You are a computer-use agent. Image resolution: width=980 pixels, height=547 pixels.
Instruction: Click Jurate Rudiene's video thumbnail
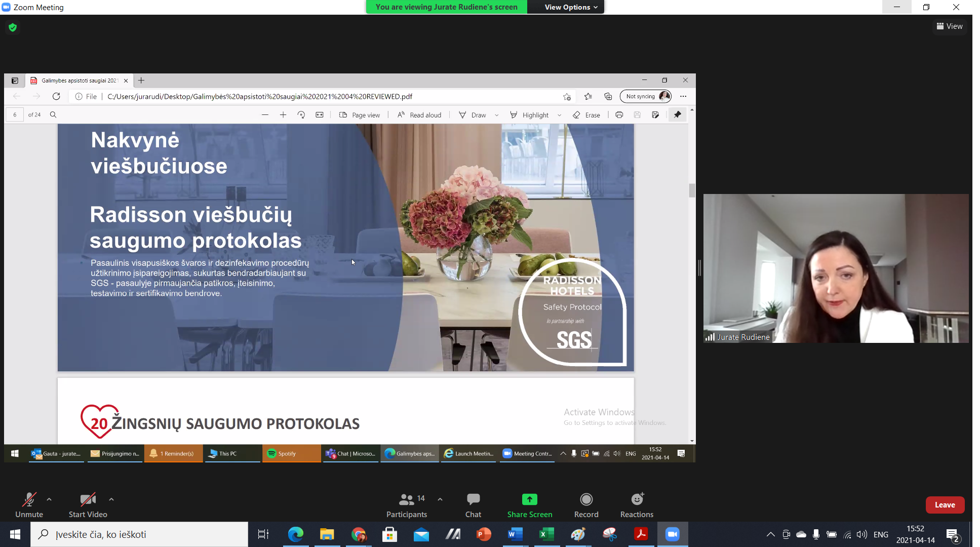tap(836, 268)
